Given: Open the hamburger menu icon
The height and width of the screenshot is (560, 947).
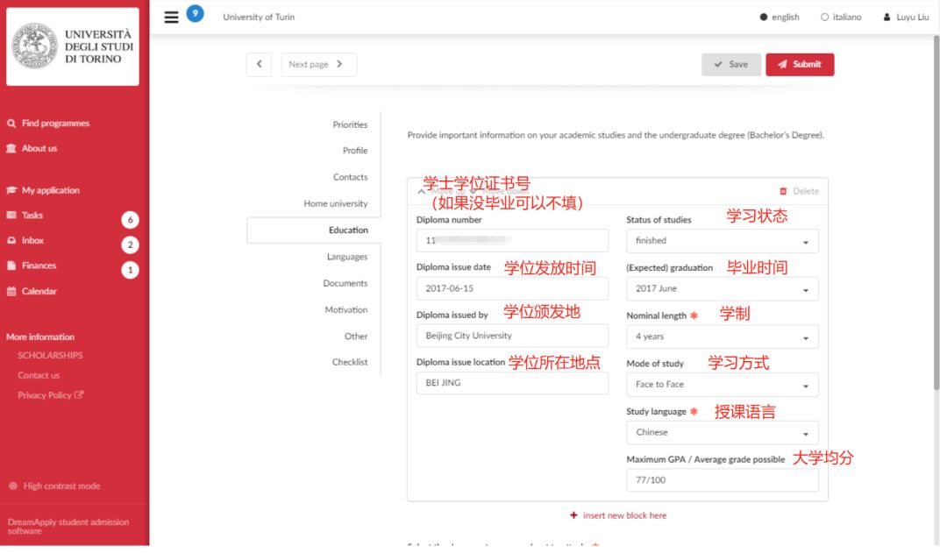Looking at the screenshot, I should click(172, 17).
